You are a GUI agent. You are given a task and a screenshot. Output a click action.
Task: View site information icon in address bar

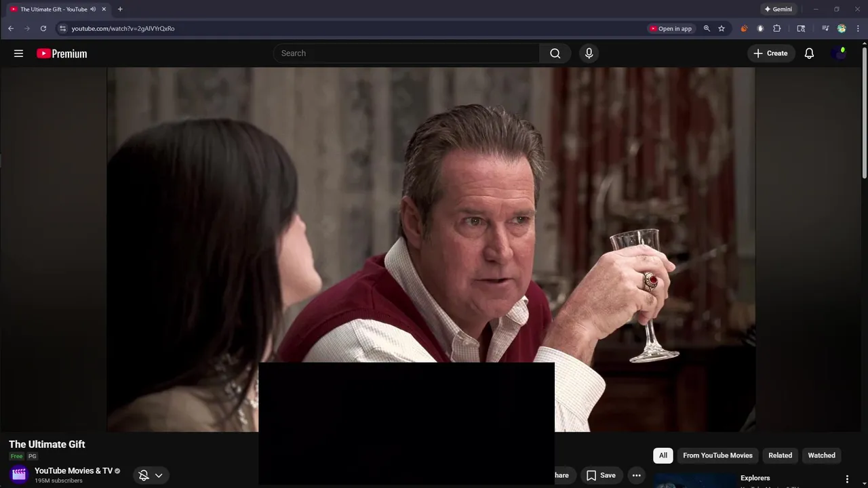(x=62, y=28)
